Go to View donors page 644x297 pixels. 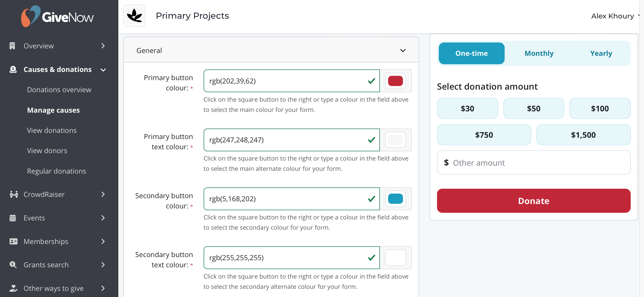(47, 151)
